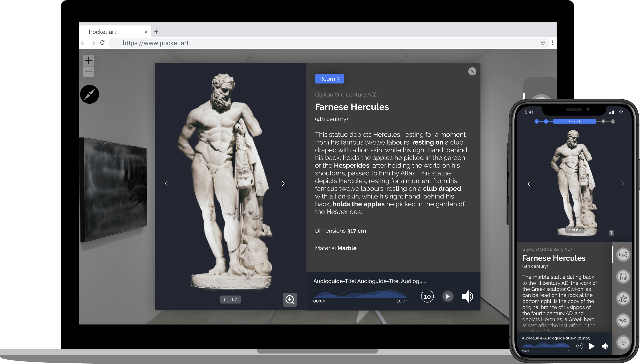Zoom out with the minus map button

[89, 72]
